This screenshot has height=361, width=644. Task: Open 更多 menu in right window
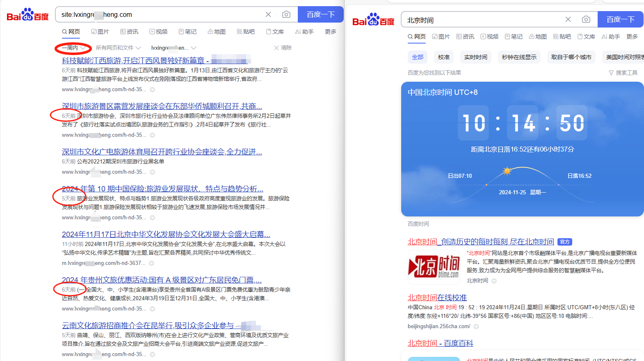(x=632, y=37)
